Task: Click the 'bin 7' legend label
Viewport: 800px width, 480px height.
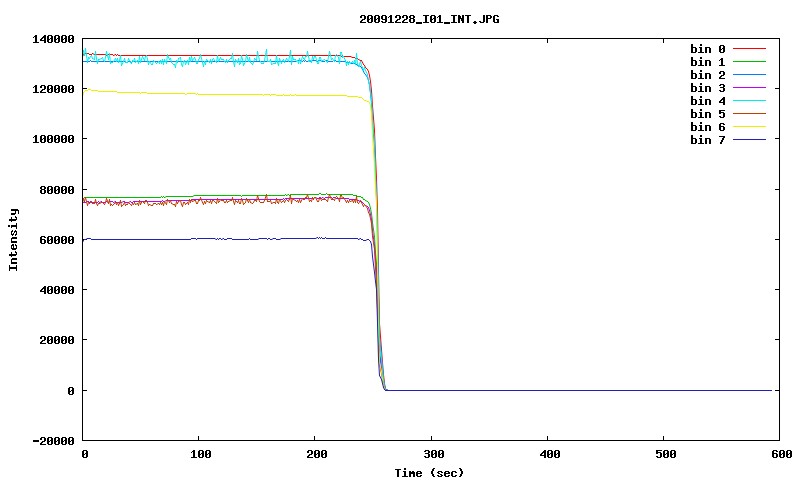Action: click(x=708, y=140)
